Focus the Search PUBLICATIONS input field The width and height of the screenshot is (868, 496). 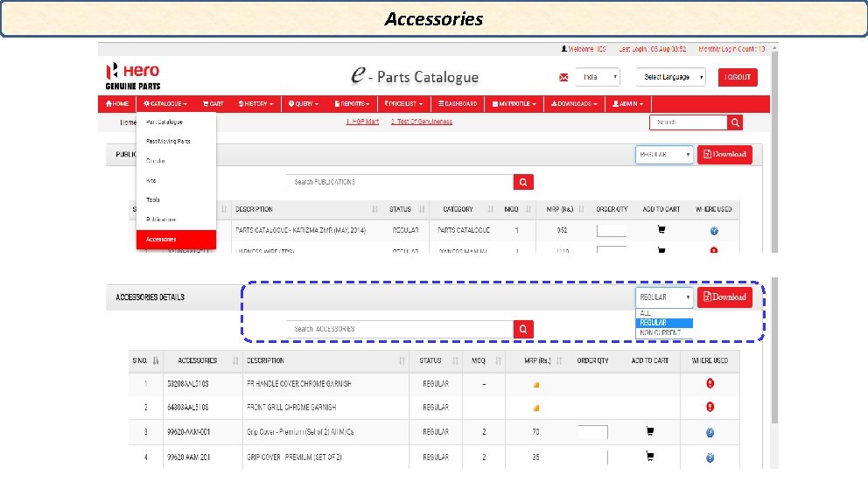(x=400, y=182)
